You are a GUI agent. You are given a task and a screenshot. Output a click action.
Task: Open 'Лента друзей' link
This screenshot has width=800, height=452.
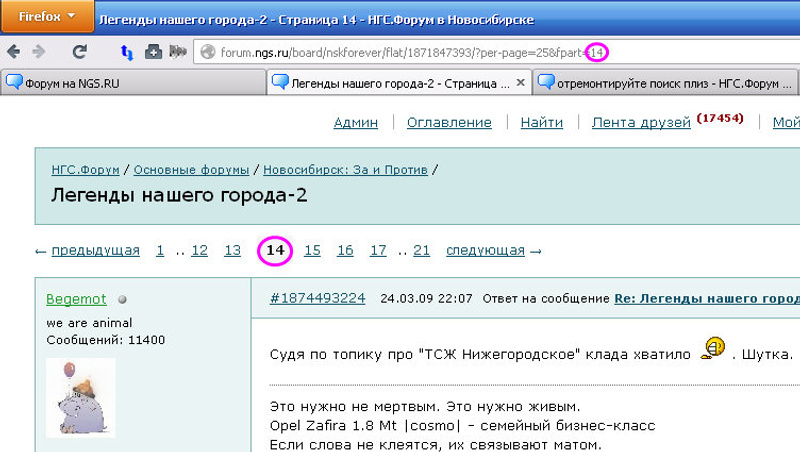pyautogui.click(x=641, y=122)
